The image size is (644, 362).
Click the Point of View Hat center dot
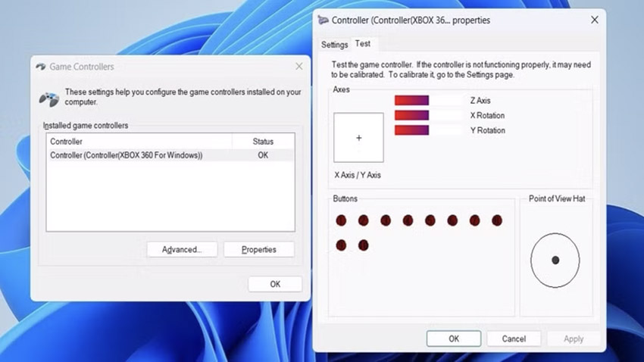(555, 260)
